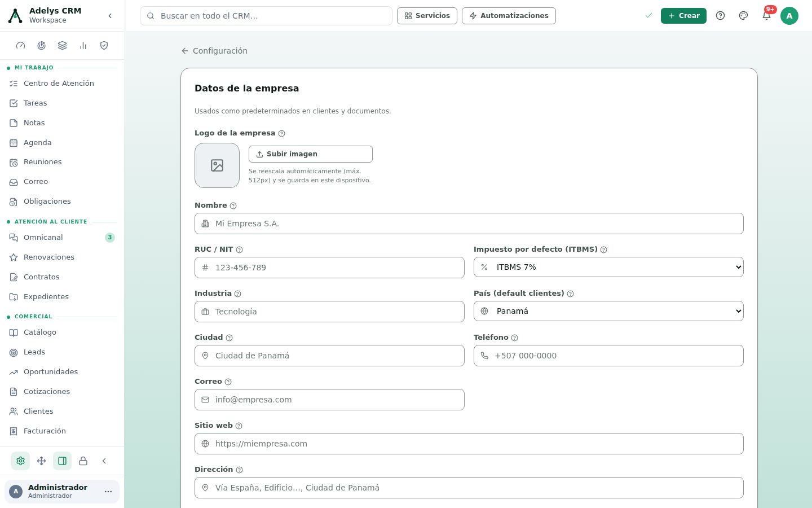Toggle the sidebar panel layout icon
The image size is (812, 508).
tap(63, 461)
